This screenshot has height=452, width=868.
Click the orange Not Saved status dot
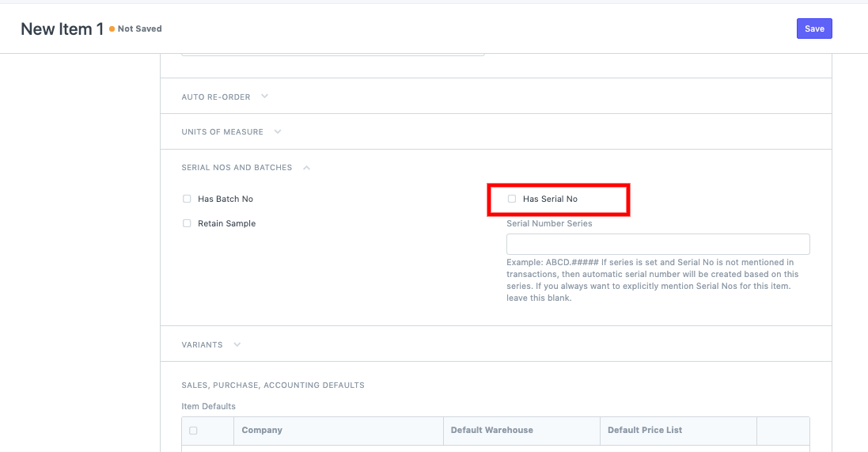(112, 29)
